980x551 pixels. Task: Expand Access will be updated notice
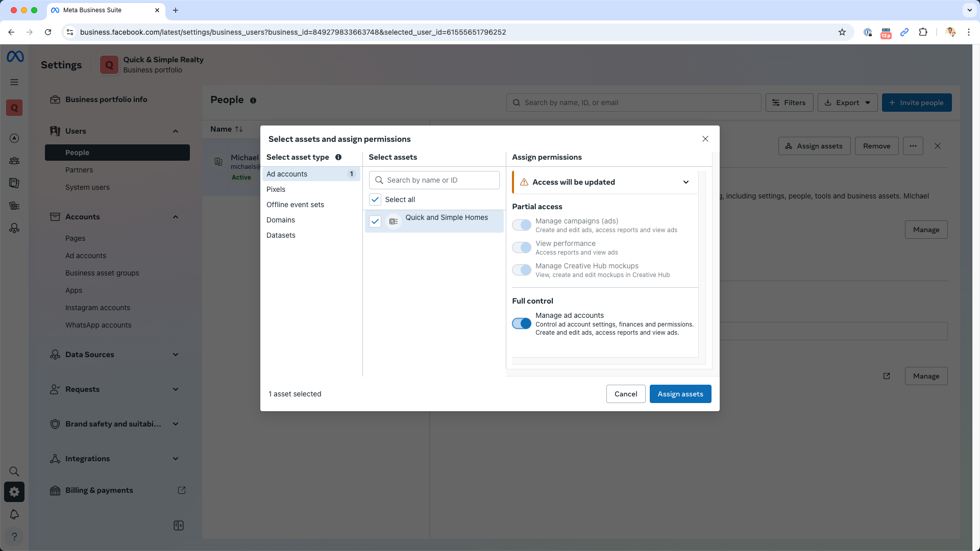click(x=686, y=182)
